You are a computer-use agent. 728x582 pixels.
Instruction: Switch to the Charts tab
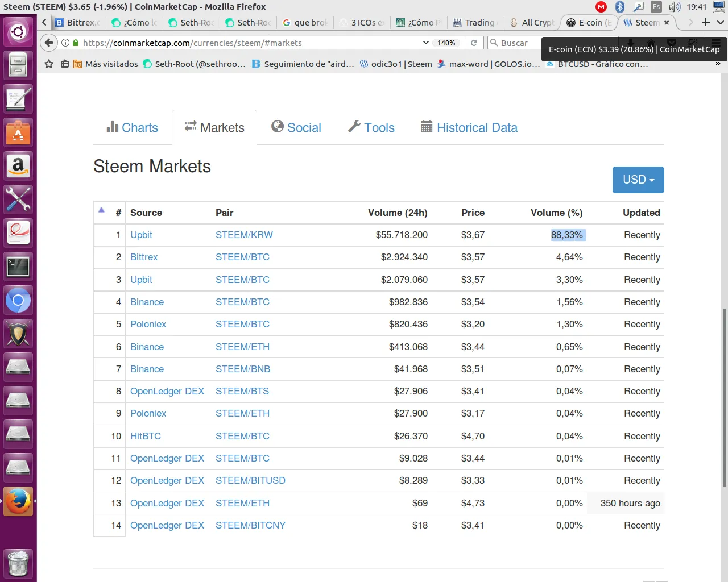[132, 127]
